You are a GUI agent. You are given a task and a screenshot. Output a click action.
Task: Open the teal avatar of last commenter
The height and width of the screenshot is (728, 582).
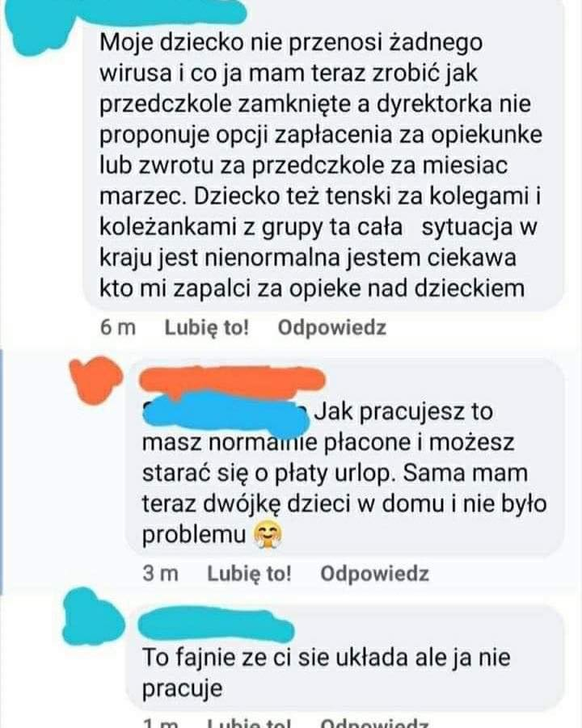click(x=93, y=616)
